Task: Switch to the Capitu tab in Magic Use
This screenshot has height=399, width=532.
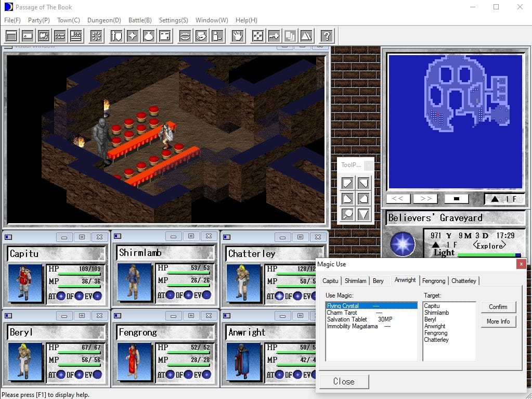Action: pyautogui.click(x=330, y=281)
